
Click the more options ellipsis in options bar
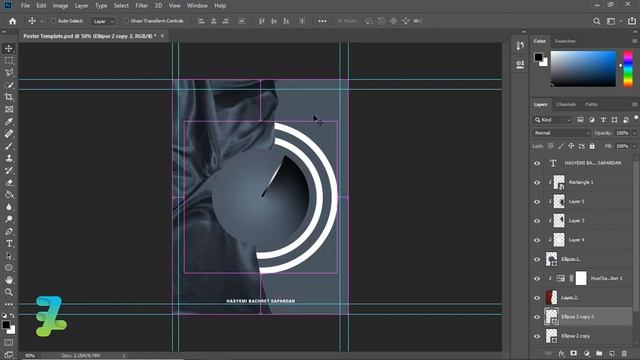point(322,21)
